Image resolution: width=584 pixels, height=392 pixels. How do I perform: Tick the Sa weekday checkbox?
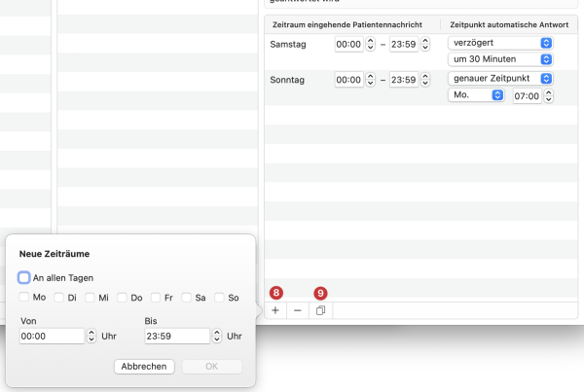coord(186,298)
